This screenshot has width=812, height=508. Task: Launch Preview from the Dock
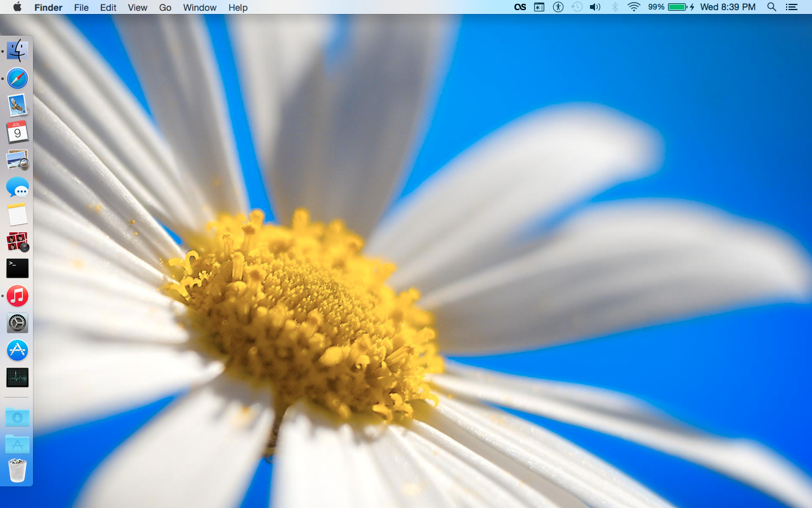coord(17,160)
